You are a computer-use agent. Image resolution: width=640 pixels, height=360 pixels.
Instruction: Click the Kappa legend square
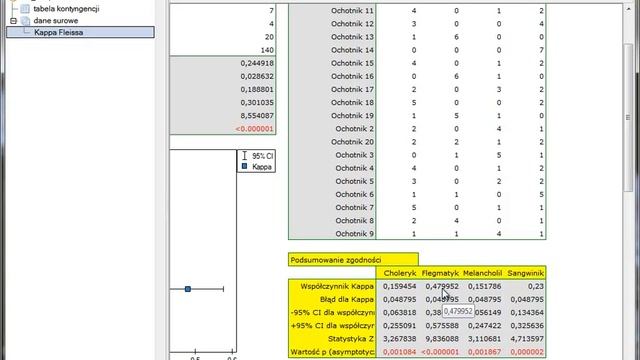click(244, 166)
